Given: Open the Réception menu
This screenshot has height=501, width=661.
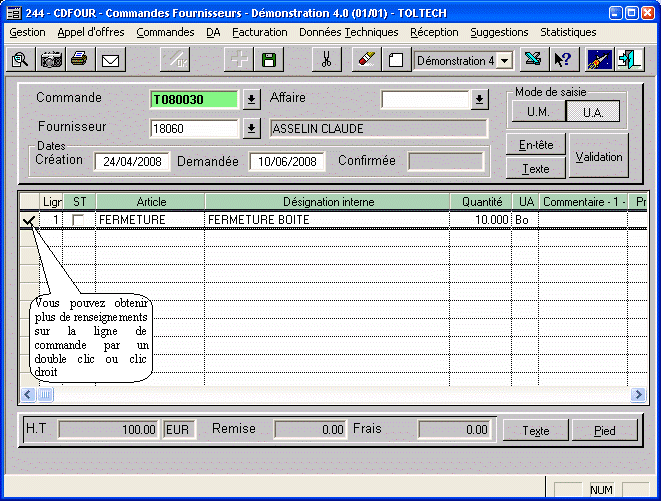Looking at the screenshot, I should coord(434,32).
